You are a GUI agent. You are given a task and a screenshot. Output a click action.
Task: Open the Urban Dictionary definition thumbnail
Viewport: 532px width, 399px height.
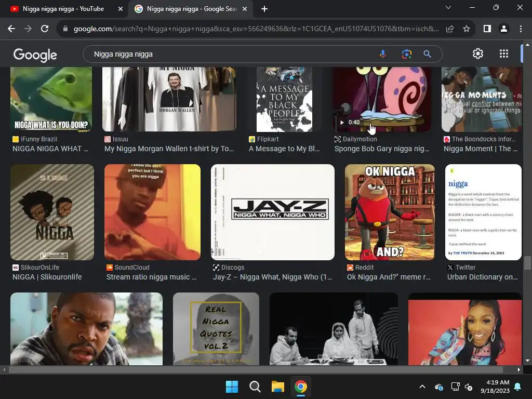coord(483,212)
